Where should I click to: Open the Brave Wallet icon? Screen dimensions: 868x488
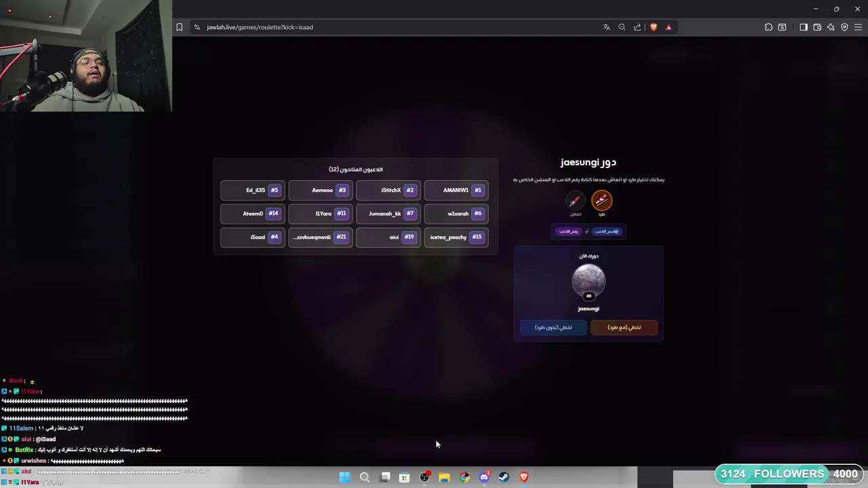point(817,27)
